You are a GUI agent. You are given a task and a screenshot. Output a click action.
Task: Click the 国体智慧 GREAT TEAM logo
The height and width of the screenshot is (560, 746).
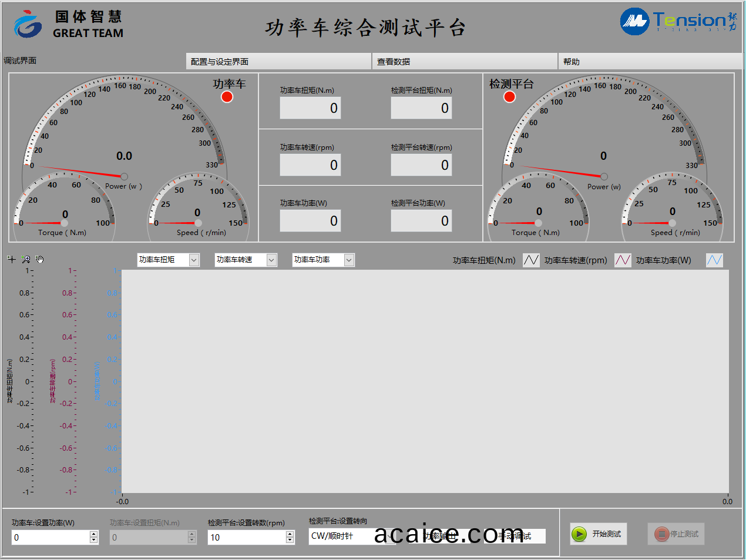click(x=69, y=25)
